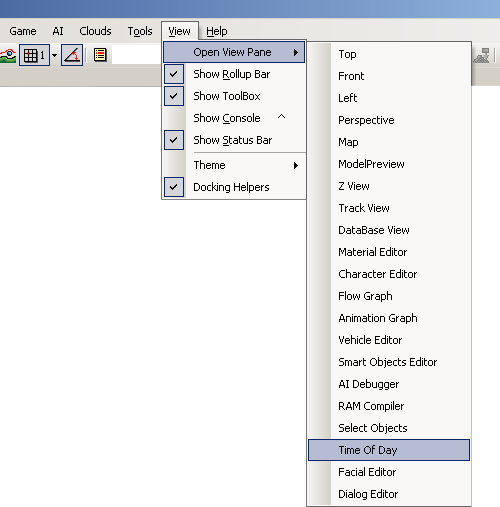Open the Help menu
The image size is (500, 507).
(217, 31)
